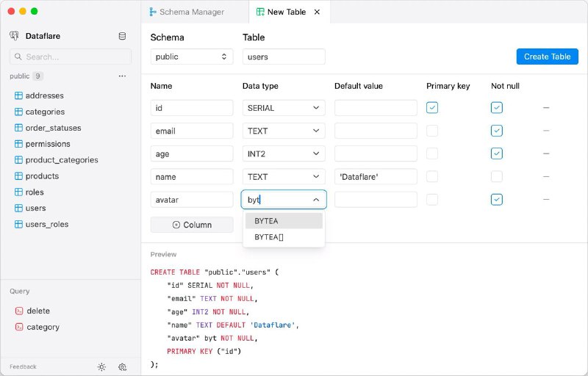Uncheck Primary key for id column
588x376 pixels.
pyautogui.click(x=432, y=108)
